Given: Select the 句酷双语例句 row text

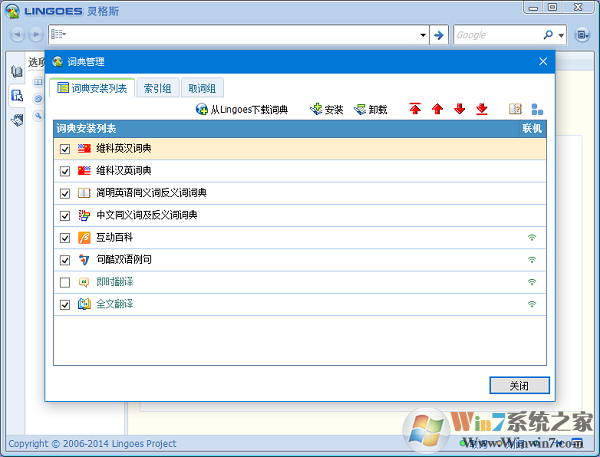Looking at the screenshot, I should (124, 260).
